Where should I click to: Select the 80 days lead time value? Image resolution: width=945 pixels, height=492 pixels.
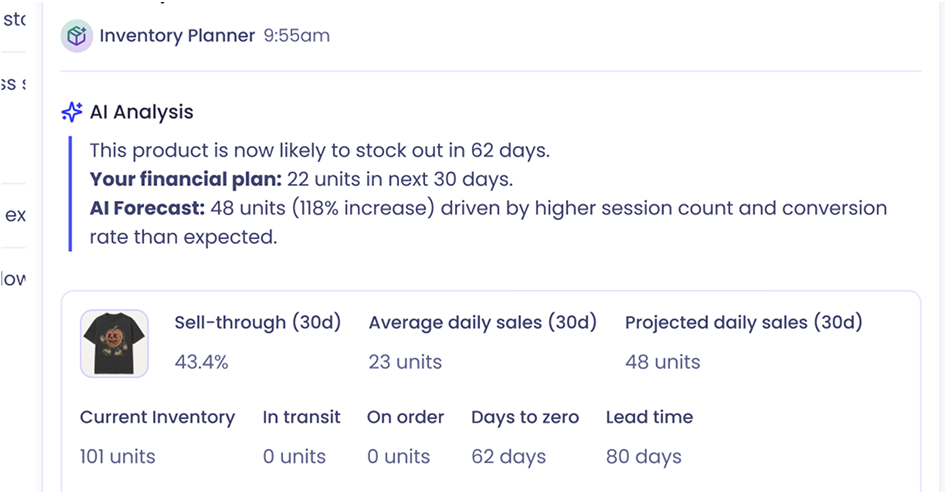(644, 456)
